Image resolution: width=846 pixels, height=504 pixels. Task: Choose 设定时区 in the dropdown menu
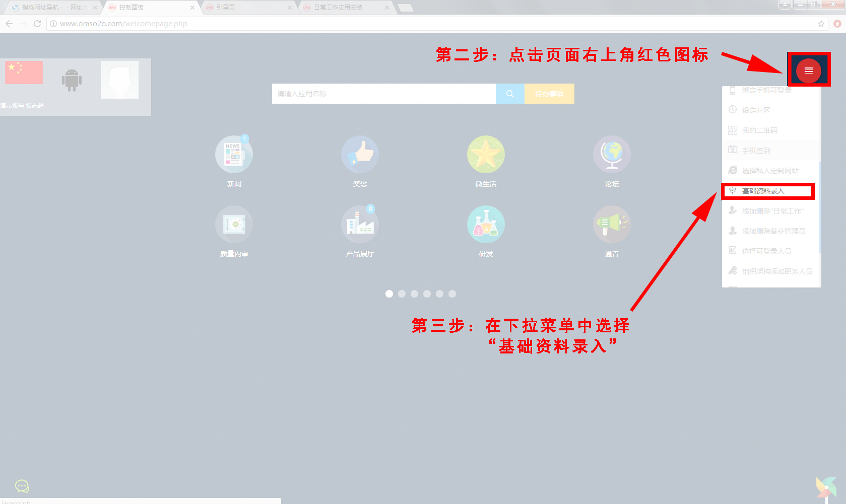coord(756,110)
